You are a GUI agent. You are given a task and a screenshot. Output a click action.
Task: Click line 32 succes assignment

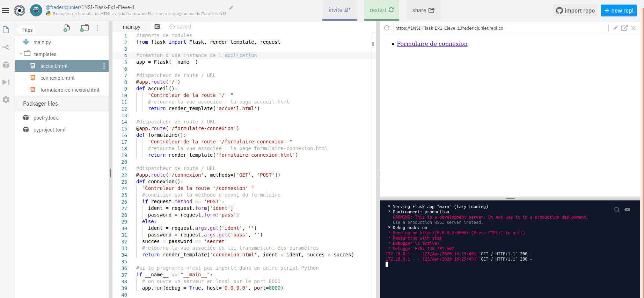[185, 241]
